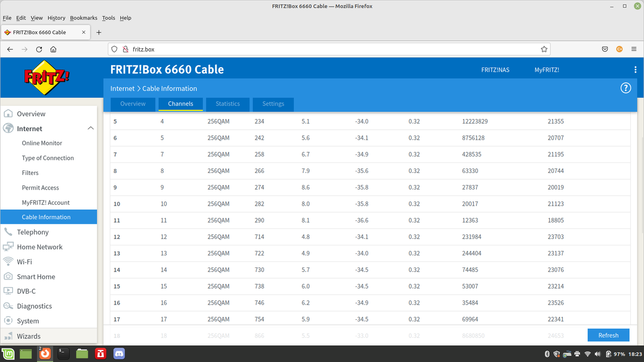Click the browser forward arrow

click(x=25, y=49)
